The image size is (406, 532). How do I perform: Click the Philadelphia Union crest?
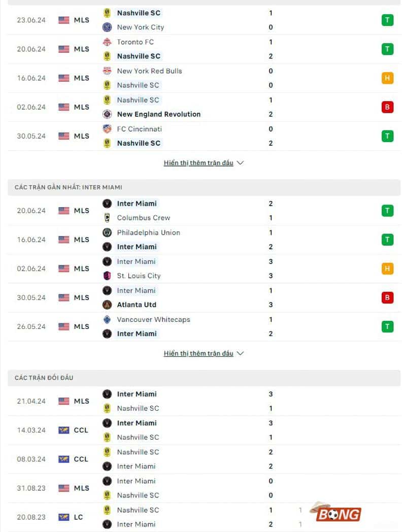[x=107, y=232]
